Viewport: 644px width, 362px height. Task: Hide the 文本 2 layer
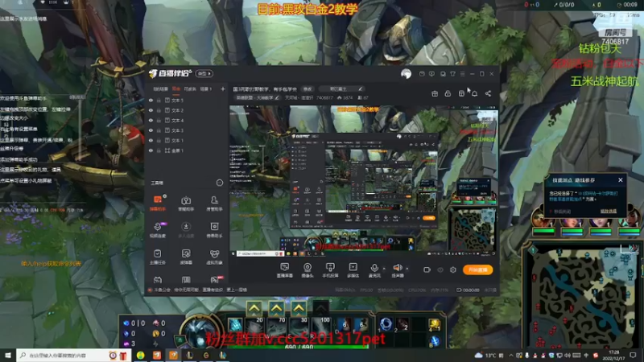click(x=151, y=110)
